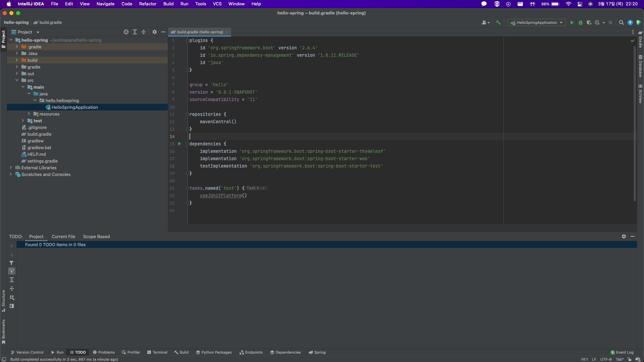Click line separator LF in status bar
Viewport: 644px width, 362px height.
click(x=594, y=359)
